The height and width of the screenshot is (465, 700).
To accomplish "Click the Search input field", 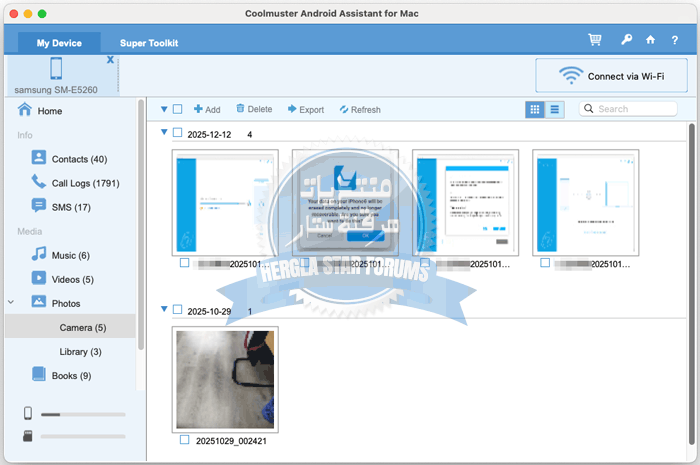I will [635, 109].
